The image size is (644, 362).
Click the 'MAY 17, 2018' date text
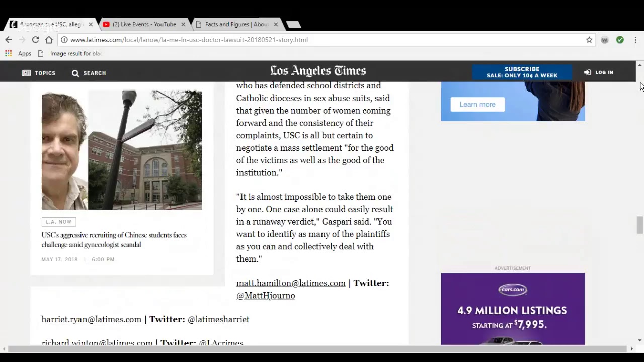pos(59,259)
